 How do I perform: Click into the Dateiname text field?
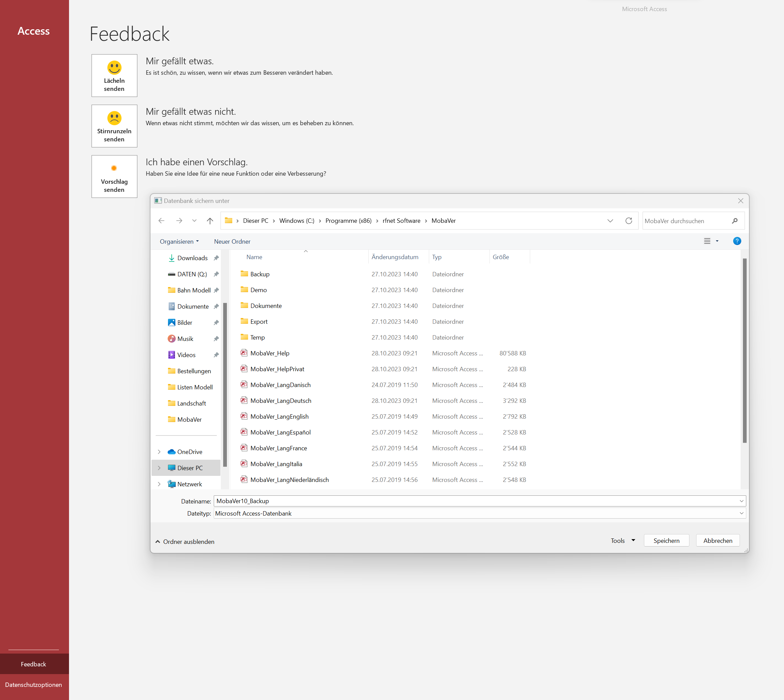pos(475,501)
